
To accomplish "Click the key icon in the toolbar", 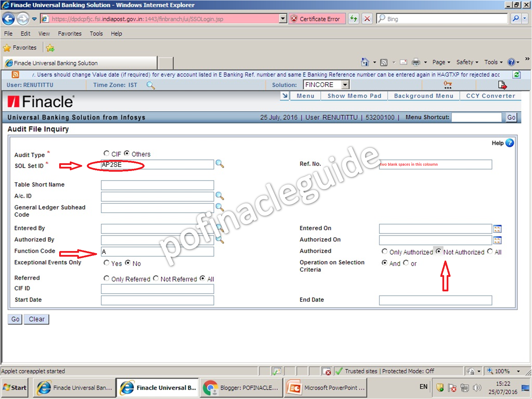I will pos(447,85).
